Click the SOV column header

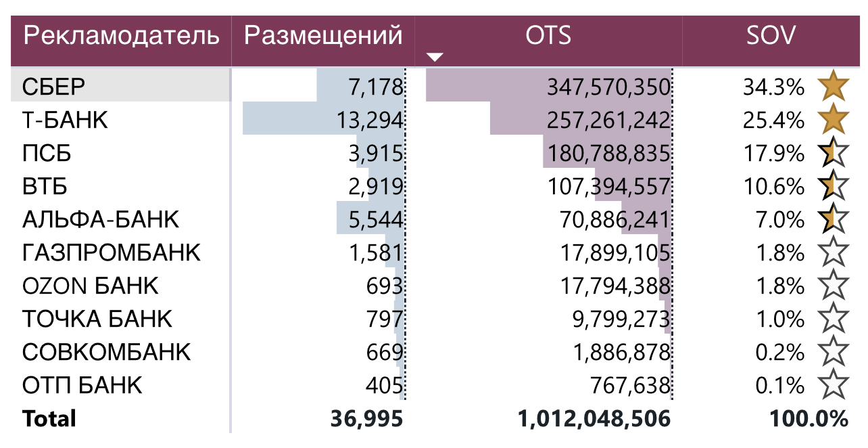[x=771, y=35]
